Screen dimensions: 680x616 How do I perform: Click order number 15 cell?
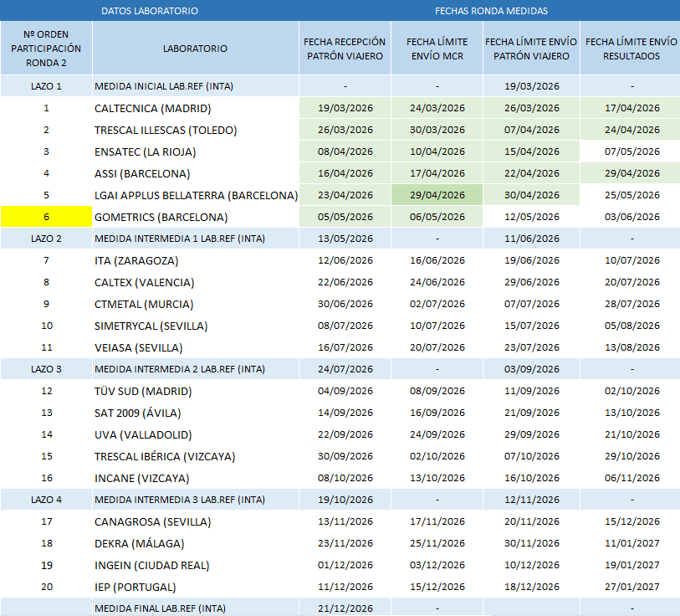[x=46, y=456]
